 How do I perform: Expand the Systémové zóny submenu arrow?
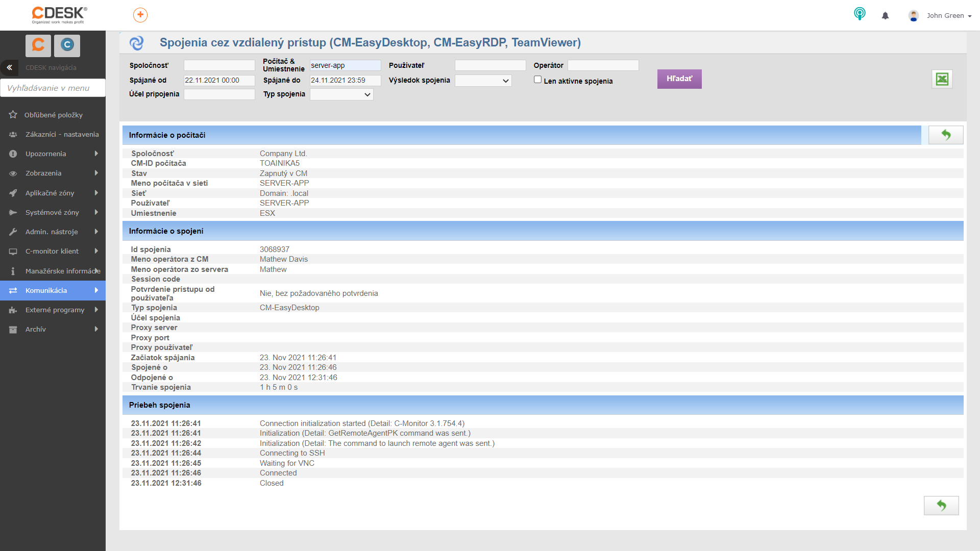pyautogui.click(x=96, y=212)
